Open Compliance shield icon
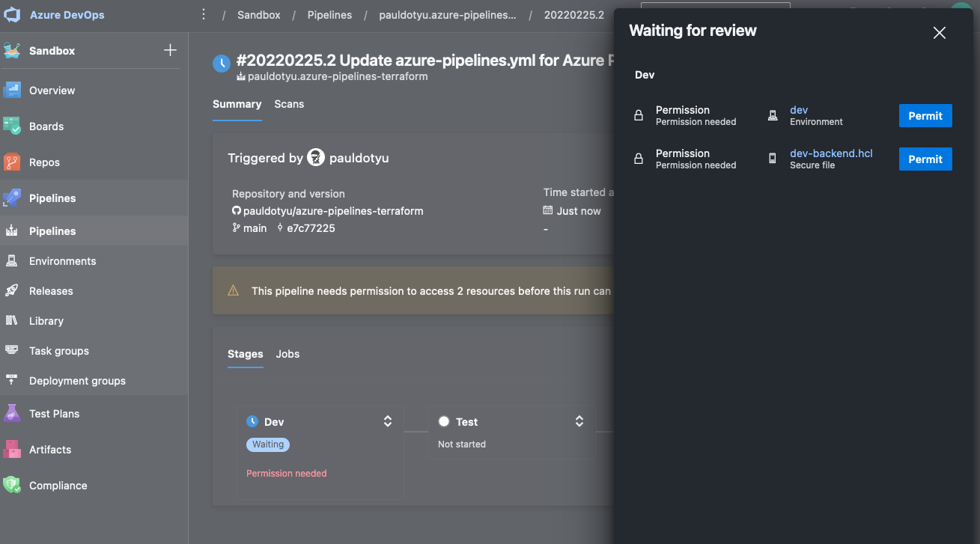 (x=12, y=485)
